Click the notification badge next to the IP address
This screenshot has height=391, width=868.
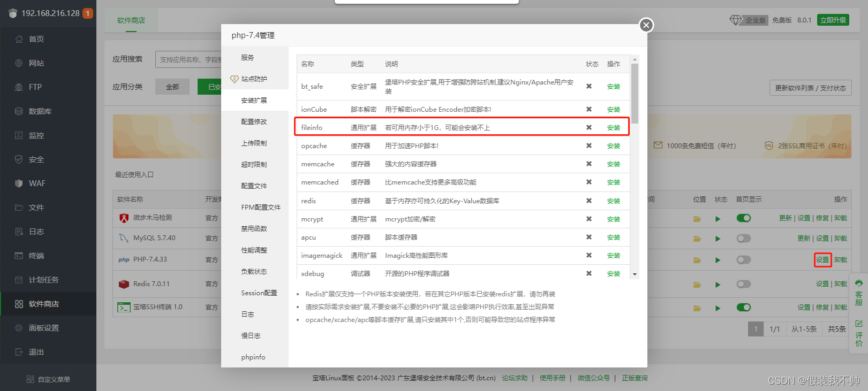tap(88, 13)
